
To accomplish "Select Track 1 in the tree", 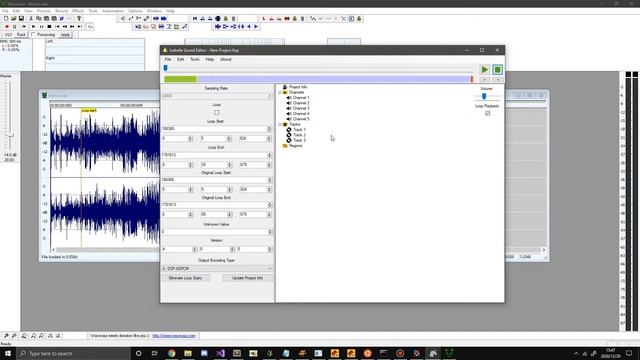I will [299, 130].
